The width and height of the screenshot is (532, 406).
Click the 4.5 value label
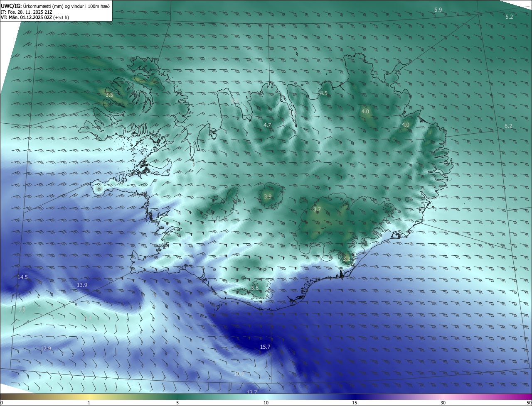(x=323, y=93)
